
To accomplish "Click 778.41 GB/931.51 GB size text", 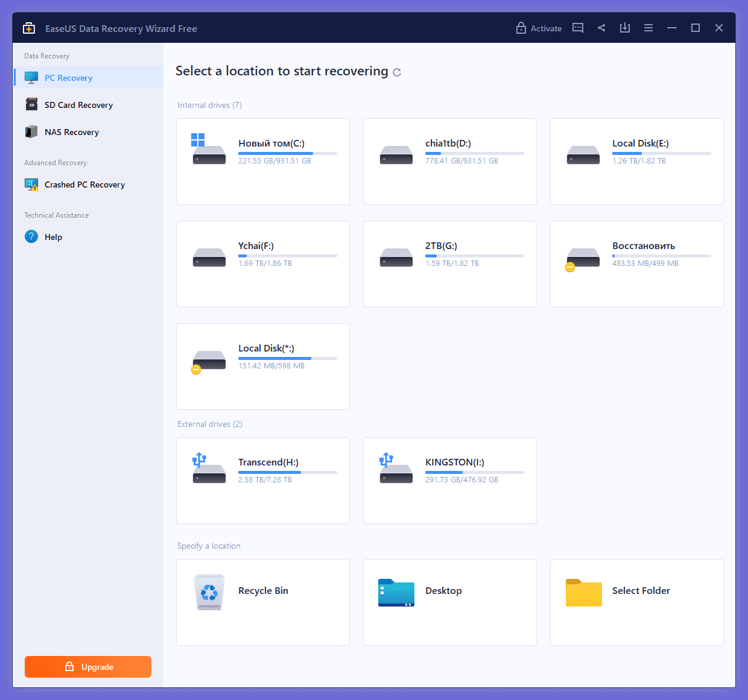I will [461, 161].
